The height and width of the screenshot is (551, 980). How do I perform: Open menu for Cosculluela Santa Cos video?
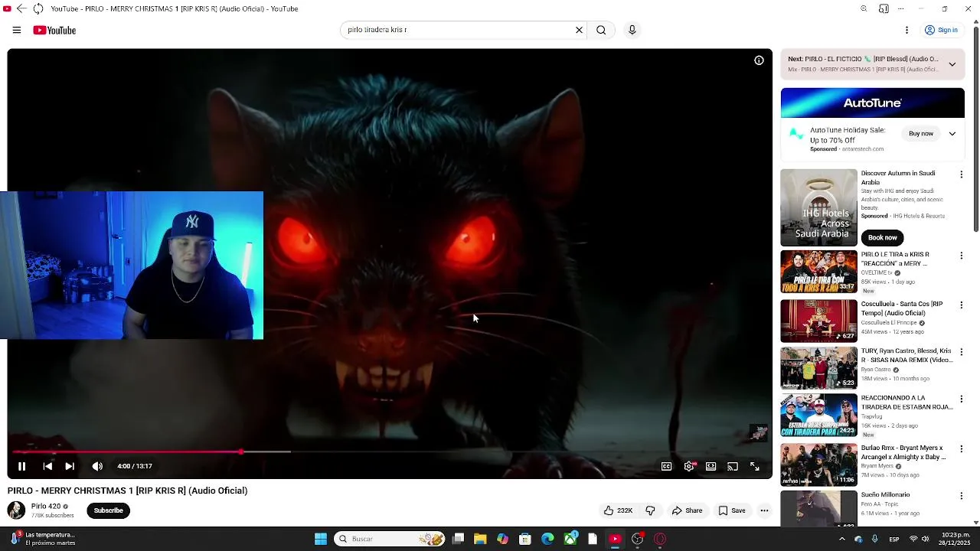(x=962, y=305)
